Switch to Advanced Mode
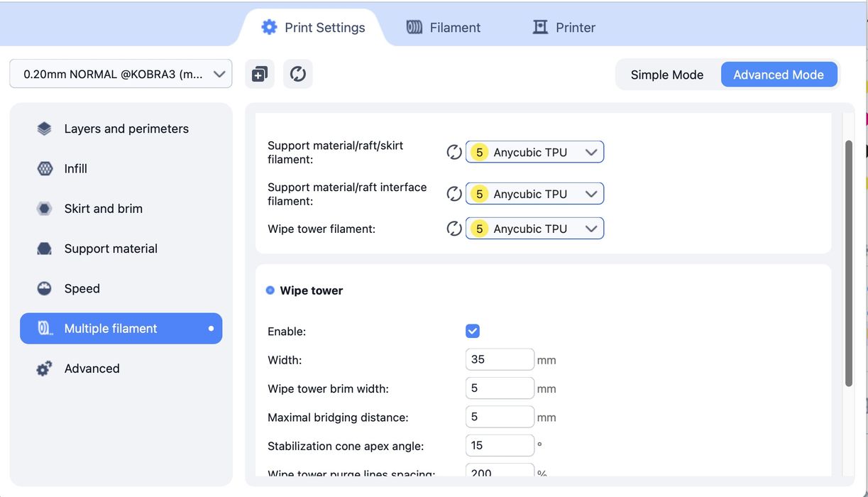Viewport: 868px width, 497px height. coord(778,75)
